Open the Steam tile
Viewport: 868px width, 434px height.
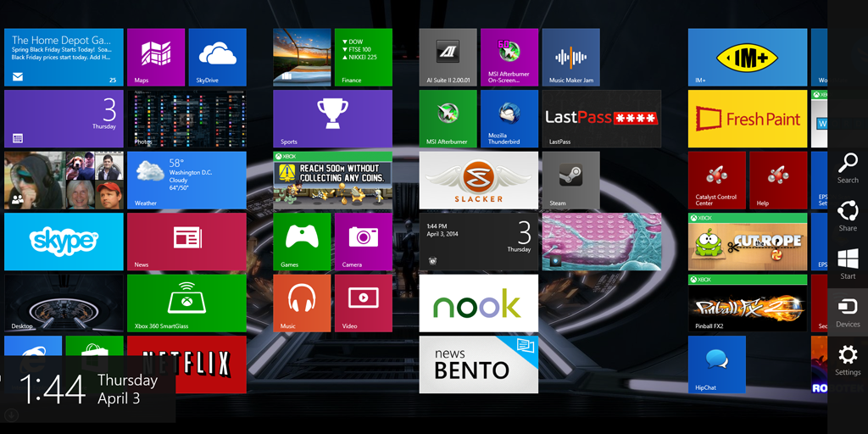click(x=570, y=181)
